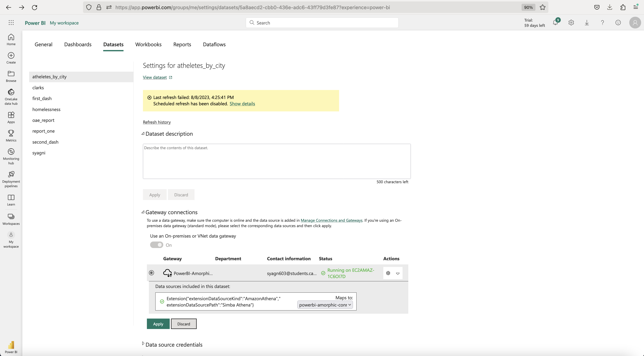The height and width of the screenshot is (356, 644).
Task: Select the syagni dataset
Action: point(81,153)
